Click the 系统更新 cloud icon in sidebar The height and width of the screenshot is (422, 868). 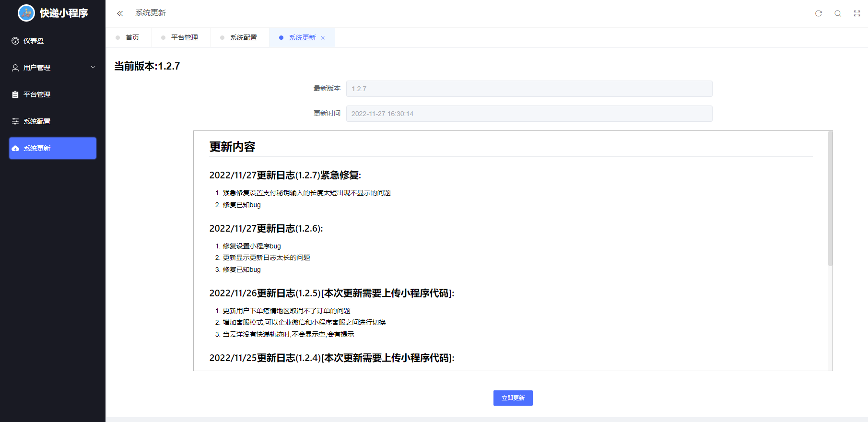coord(15,148)
